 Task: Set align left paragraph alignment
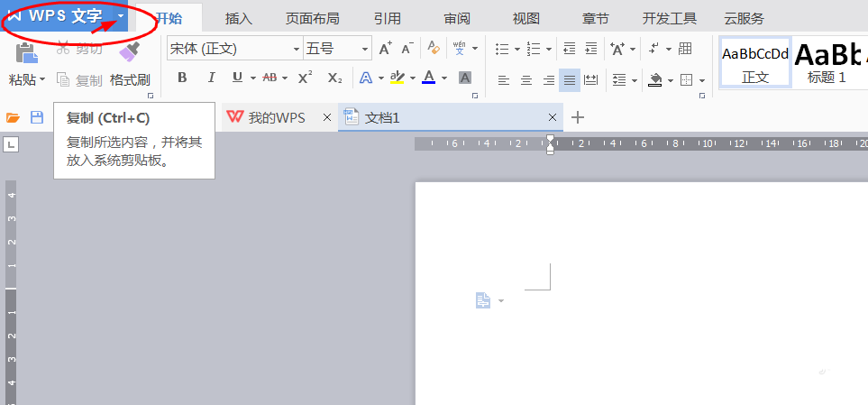click(503, 81)
